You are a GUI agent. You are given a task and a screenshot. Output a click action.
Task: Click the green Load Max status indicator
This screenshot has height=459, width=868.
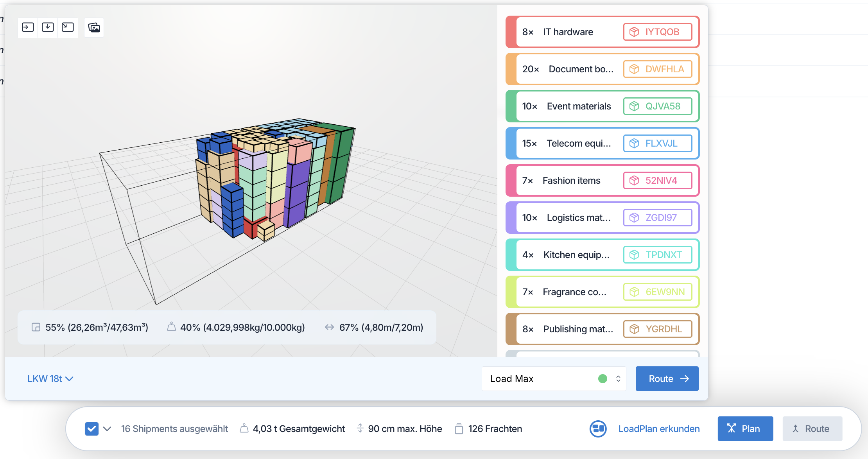click(x=603, y=378)
